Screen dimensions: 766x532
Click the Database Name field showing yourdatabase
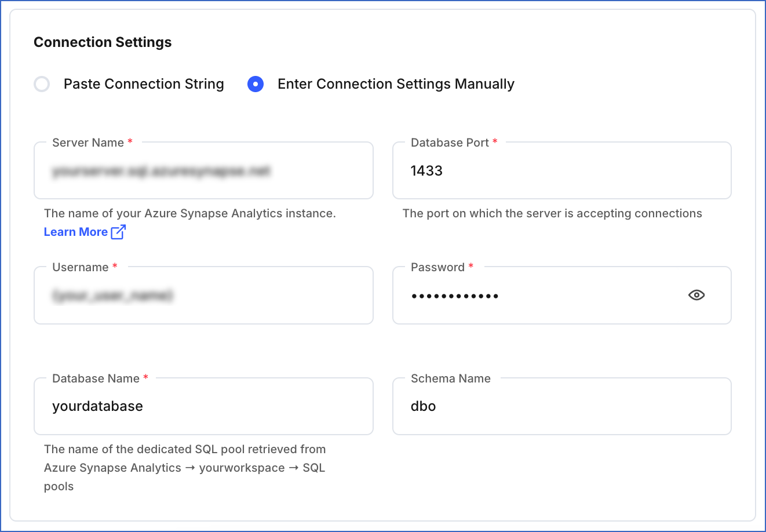(203, 406)
